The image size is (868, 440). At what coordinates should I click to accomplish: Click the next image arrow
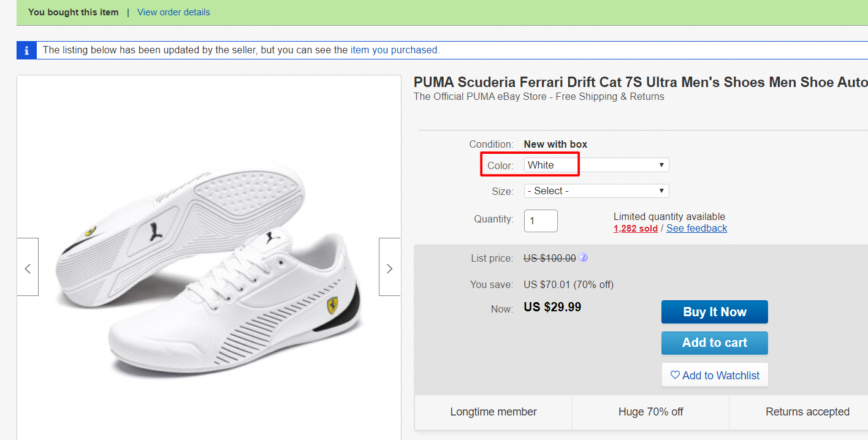point(389,268)
